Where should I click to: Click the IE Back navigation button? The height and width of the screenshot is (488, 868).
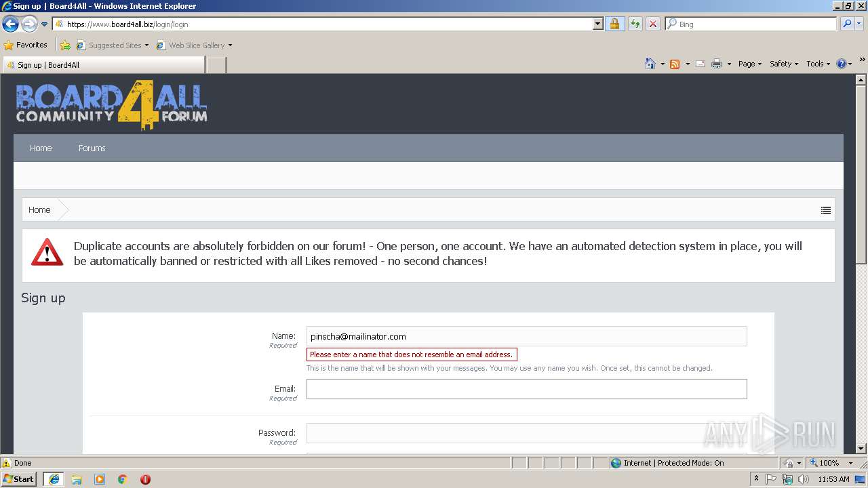pos(10,24)
